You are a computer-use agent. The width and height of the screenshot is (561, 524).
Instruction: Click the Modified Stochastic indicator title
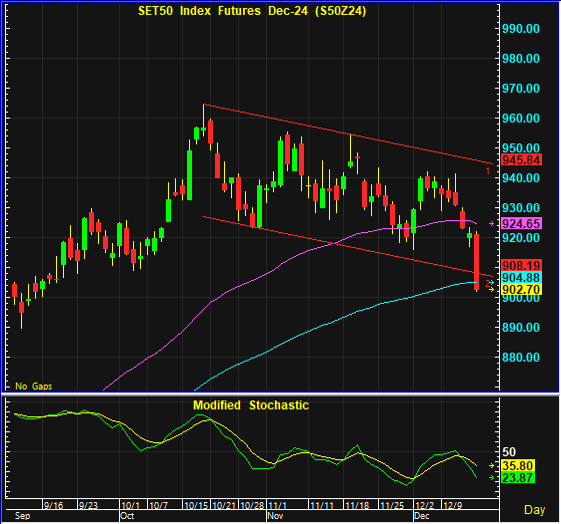pyautogui.click(x=251, y=405)
